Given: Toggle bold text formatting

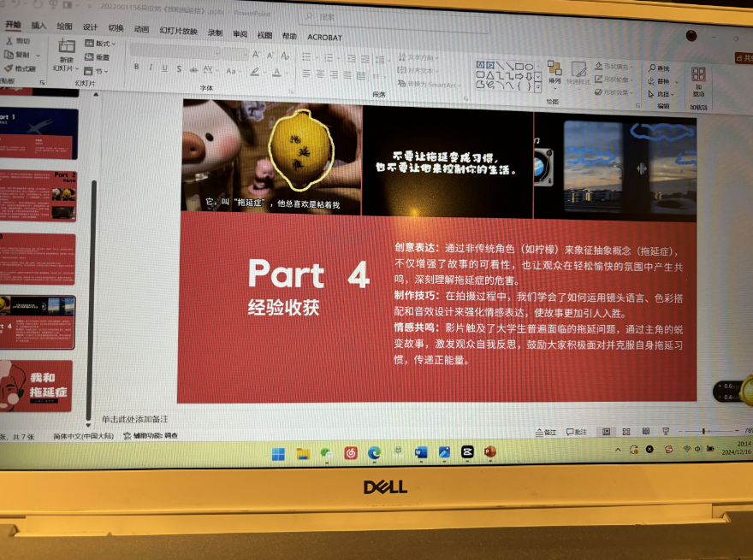Looking at the screenshot, I should pyautogui.click(x=137, y=68).
